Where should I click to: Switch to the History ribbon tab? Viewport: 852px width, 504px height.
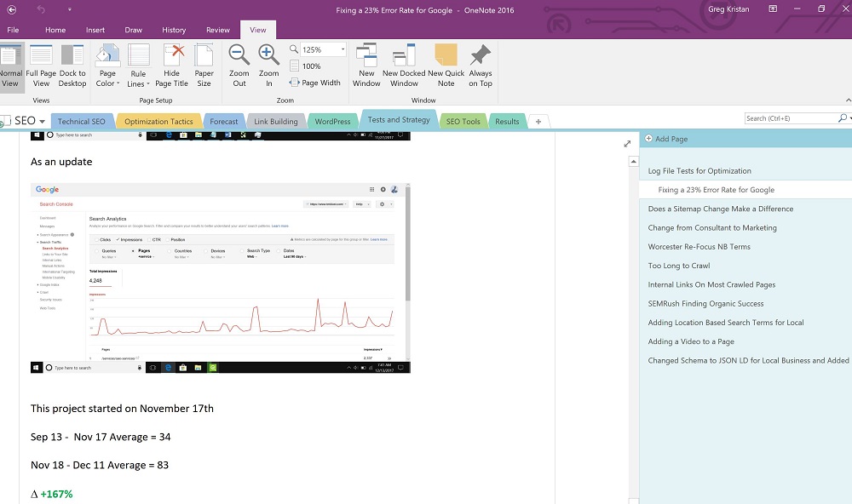pos(174,30)
